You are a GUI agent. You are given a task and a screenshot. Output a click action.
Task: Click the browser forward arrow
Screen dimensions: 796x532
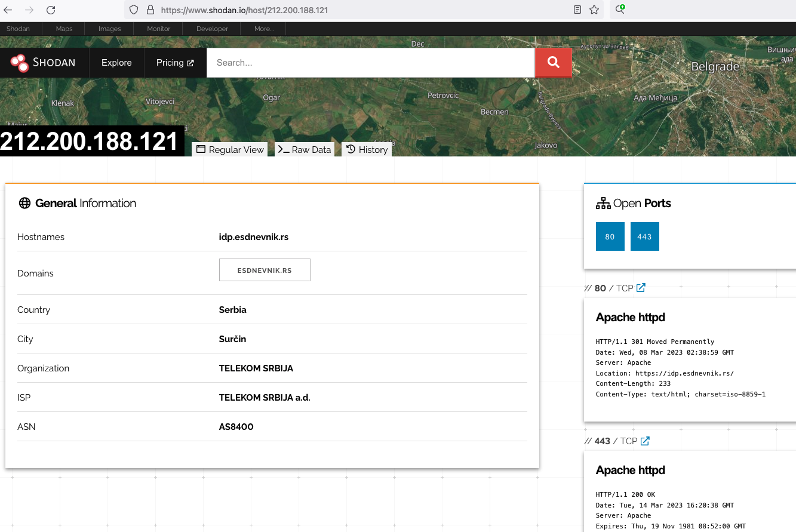(29, 10)
